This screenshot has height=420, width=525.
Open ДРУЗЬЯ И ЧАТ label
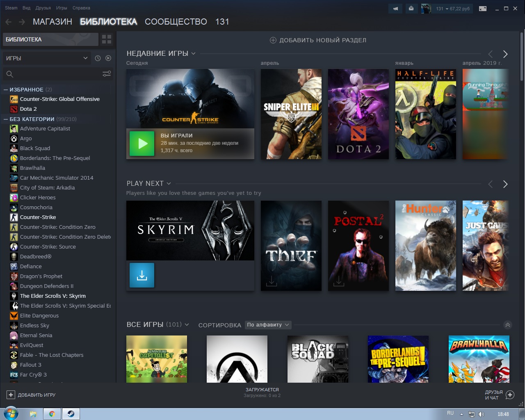point(494,395)
